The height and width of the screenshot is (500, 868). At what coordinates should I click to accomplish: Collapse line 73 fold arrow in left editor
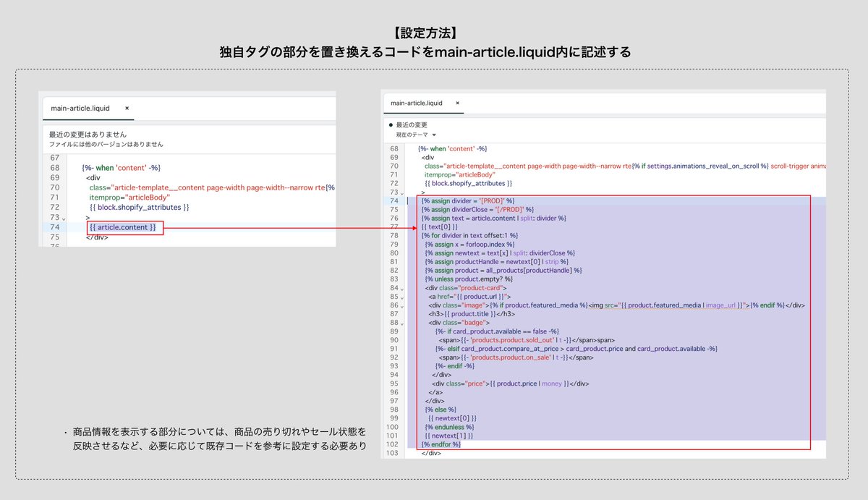tap(64, 219)
